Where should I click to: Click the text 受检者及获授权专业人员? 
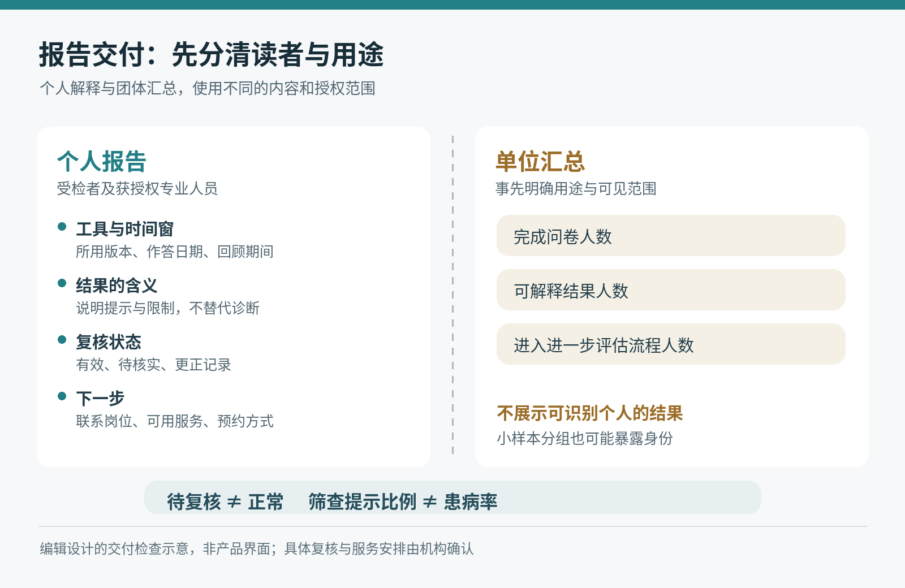point(137,188)
